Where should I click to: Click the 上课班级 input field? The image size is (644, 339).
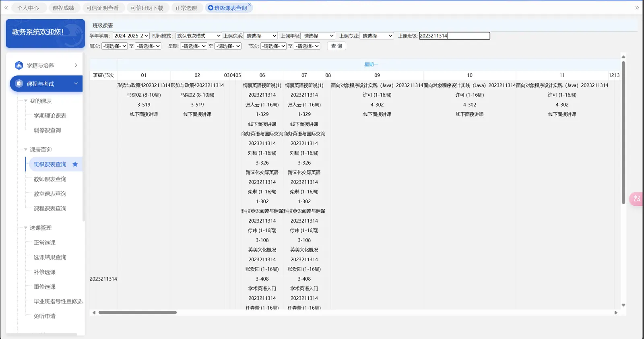coord(454,36)
